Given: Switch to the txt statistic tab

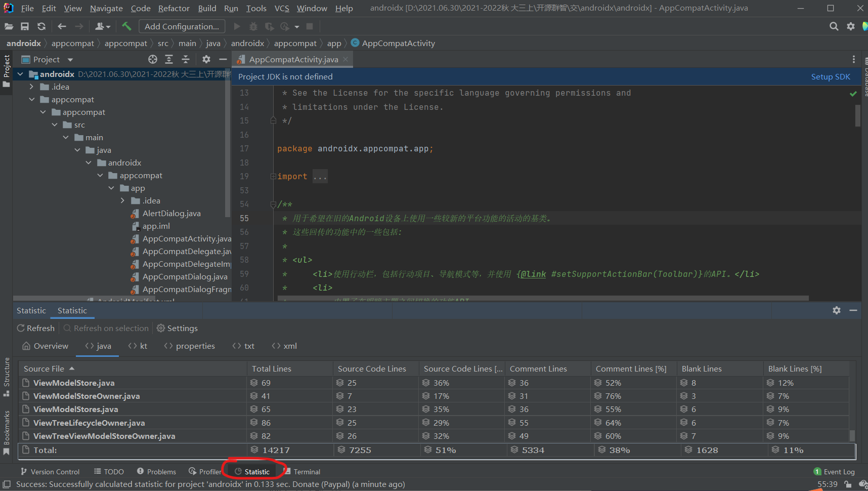Looking at the screenshot, I should [x=243, y=346].
